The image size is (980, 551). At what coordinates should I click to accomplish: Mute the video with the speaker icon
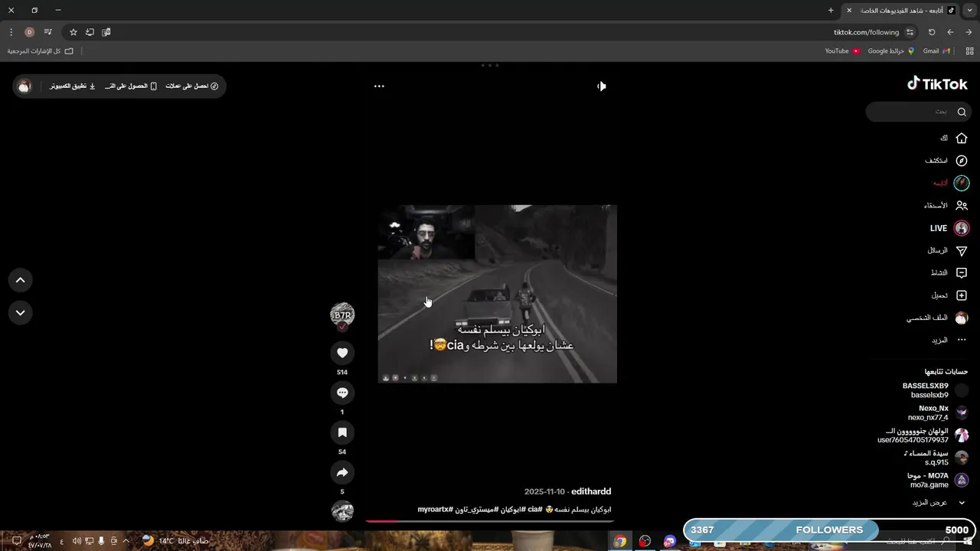601,86
